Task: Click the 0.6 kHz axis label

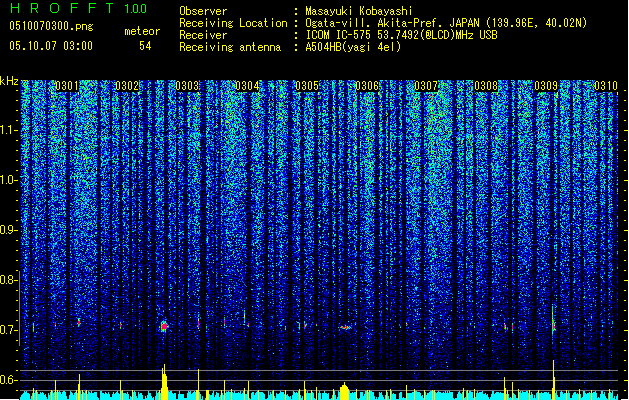Action: [9, 380]
